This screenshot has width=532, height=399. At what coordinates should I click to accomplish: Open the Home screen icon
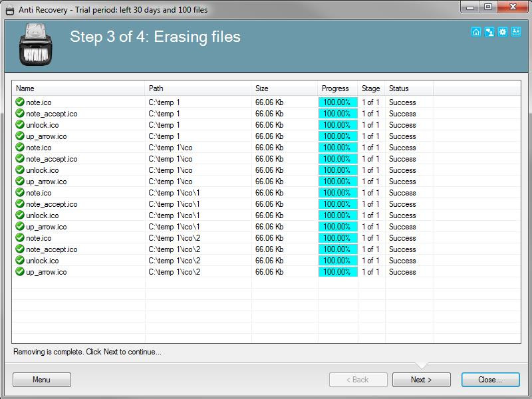click(x=476, y=32)
